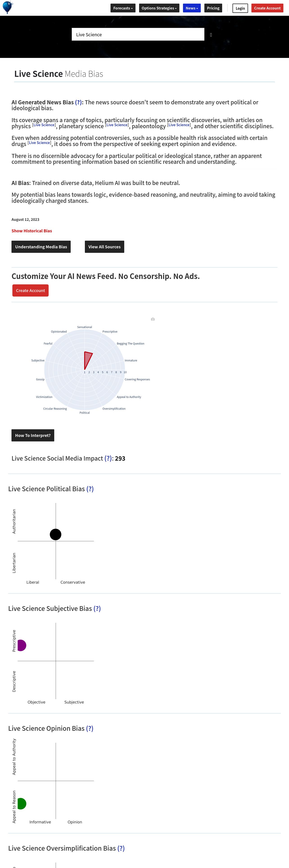
Task: Click View All Sources button
Action: tap(104, 247)
